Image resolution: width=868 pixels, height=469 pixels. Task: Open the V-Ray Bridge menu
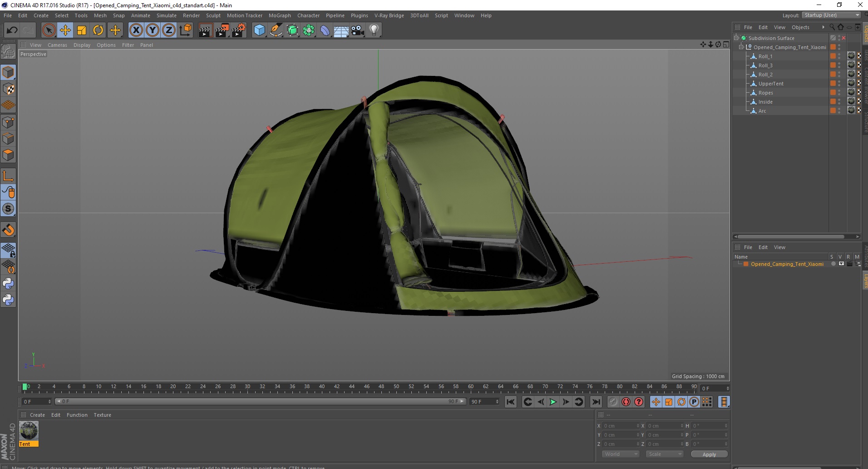389,15
